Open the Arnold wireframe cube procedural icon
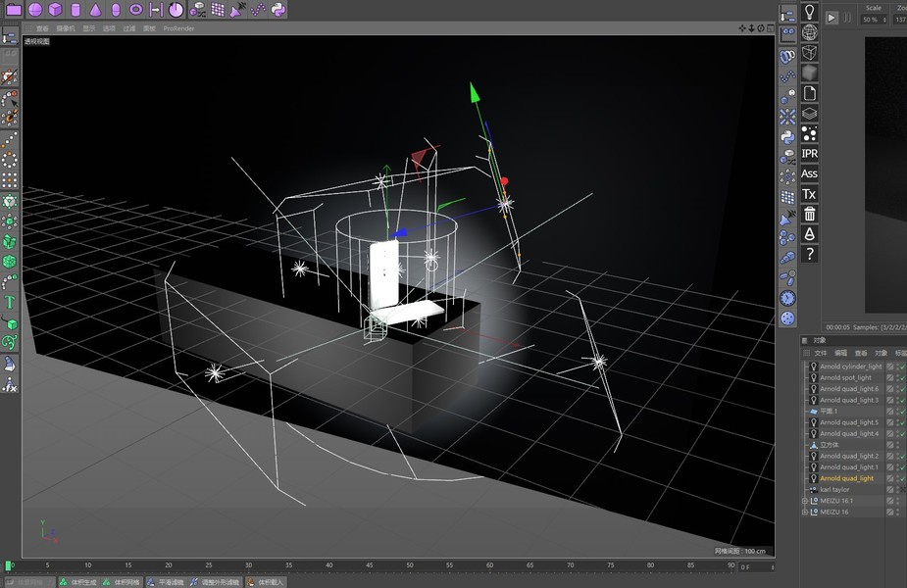The height and width of the screenshot is (588, 907). (809, 53)
